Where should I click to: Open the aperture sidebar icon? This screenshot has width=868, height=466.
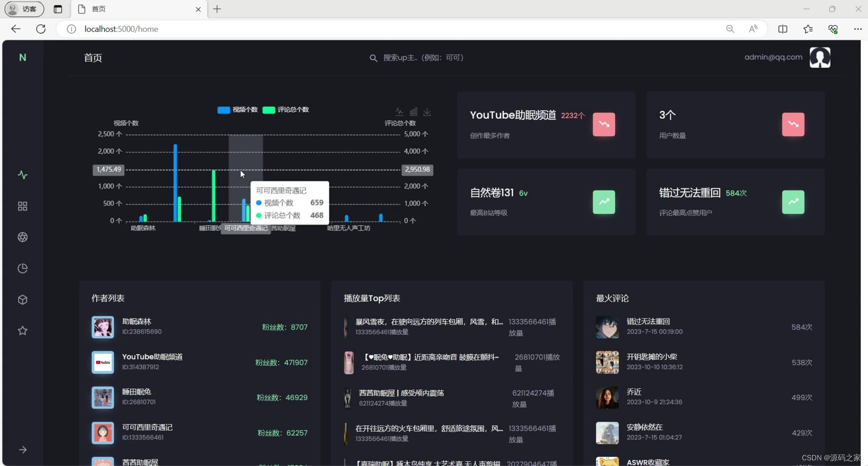(x=22, y=237)
